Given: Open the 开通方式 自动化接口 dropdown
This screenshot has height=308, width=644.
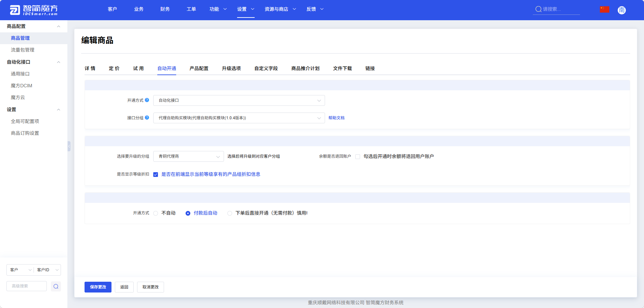Looking at the screenshot, I should point(239,100).
